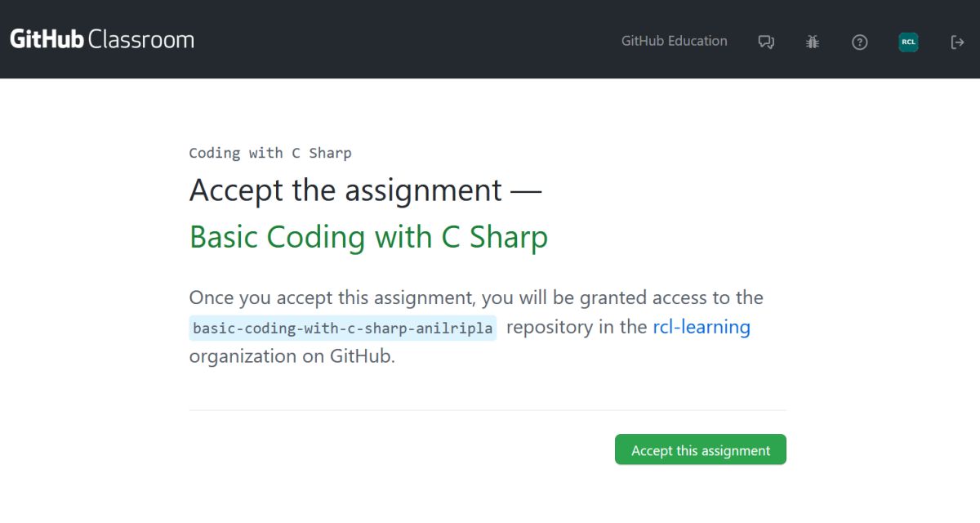The width and height of the screenshot is (980, 523).
Task: Click the basic-coding-with-c-sharp-anilripla repository name
Action: coord(342,329)
